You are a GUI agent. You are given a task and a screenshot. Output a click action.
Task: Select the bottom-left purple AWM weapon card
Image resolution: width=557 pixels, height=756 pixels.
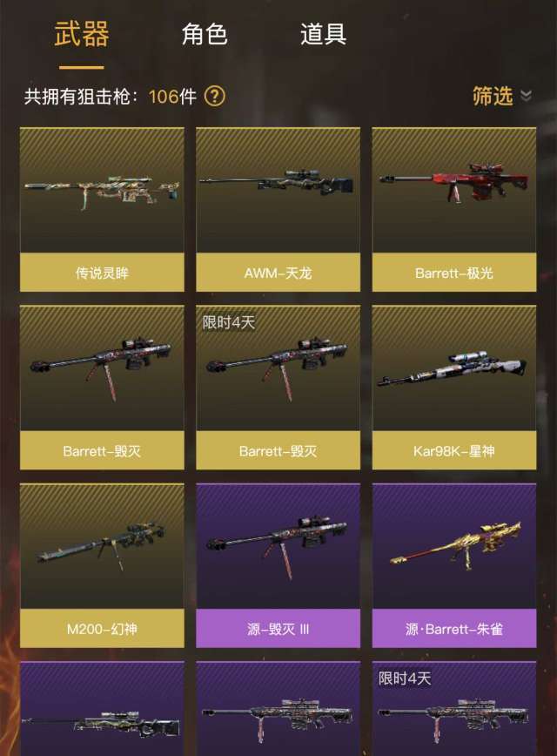pyautogui.click(x=102, y=709)
